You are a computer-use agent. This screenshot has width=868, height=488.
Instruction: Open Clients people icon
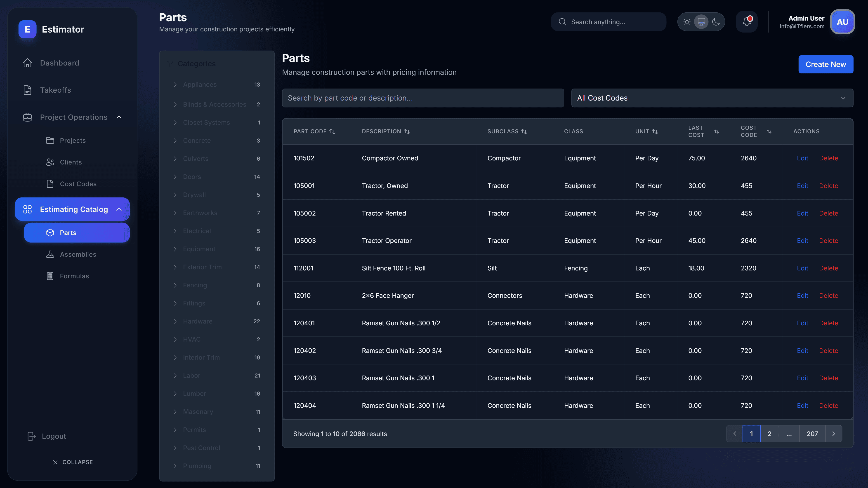pyautogui.click(x=50, y=162)
